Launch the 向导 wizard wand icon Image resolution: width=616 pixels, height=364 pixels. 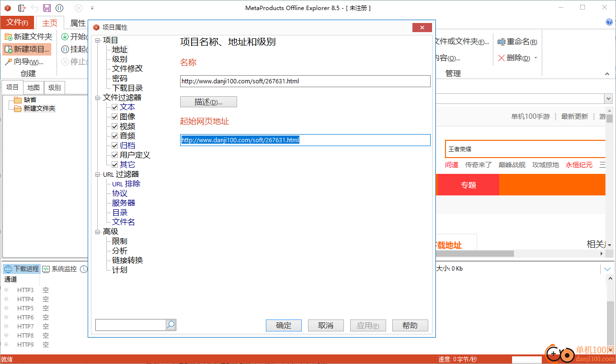point(8,62)
